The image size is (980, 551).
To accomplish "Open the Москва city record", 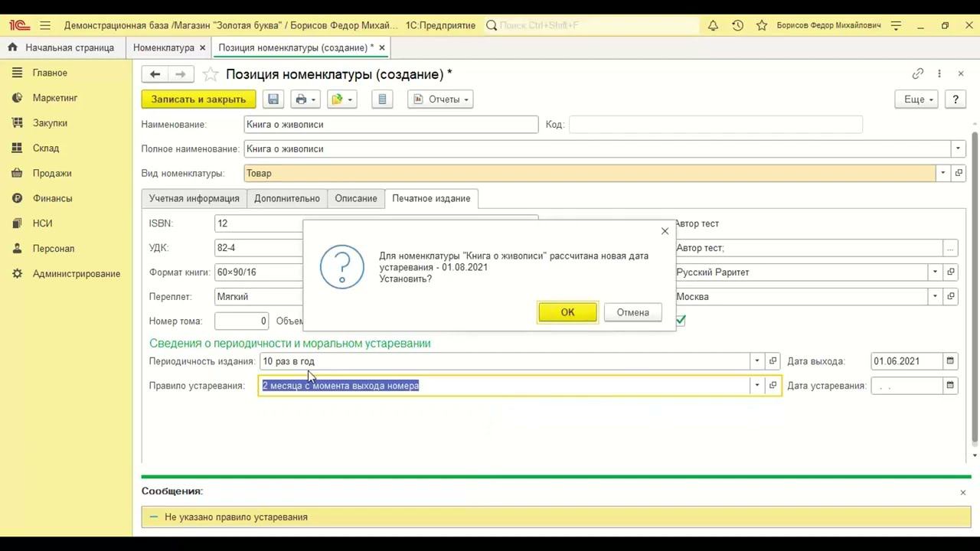I will pyautogui.click(x=951, y=297).
